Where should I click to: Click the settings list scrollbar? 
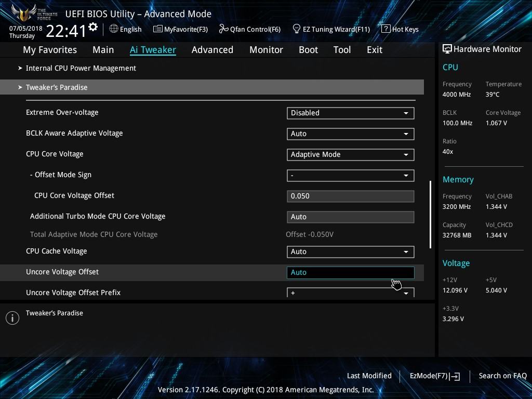pos(430,215)
